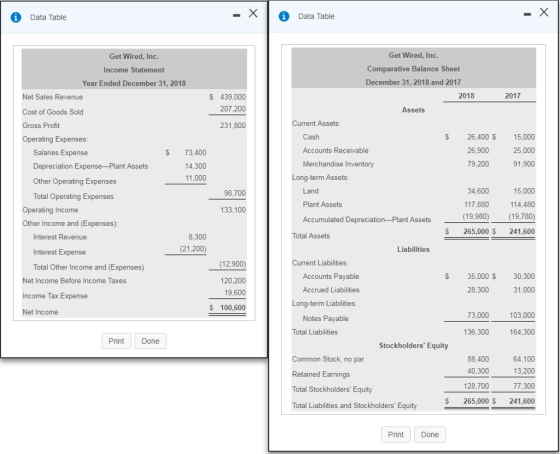The height and width of the screenshot is (454, 560).
Task: Select the Cost of Goods Sold value 207,200
Action: point(233,109)
